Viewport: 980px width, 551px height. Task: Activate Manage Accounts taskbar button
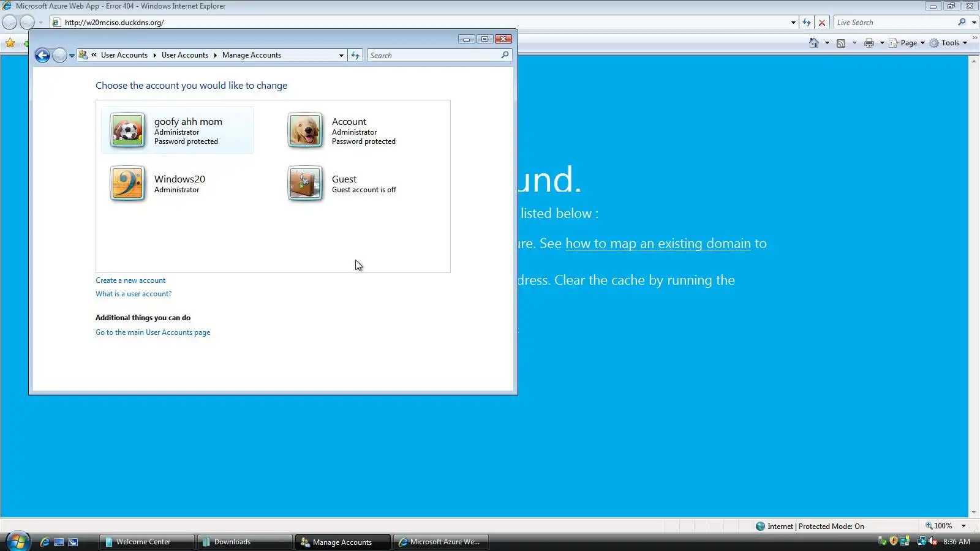click(343, 542)
